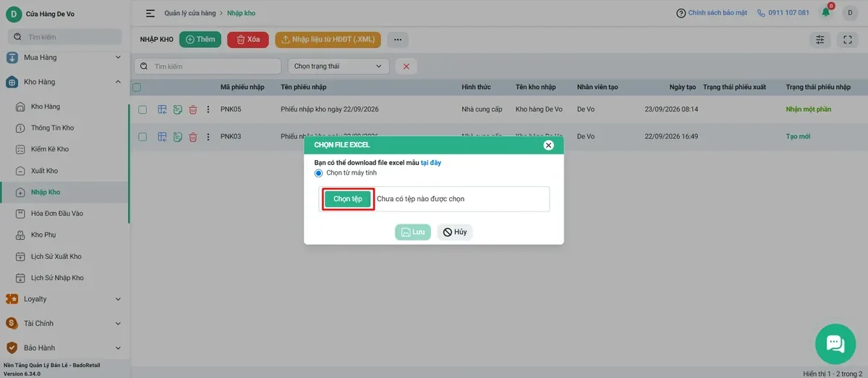Click green note icon for PNK05 row
The height and width of the screenshot is (378, 868).
click(x=177, y=109)
